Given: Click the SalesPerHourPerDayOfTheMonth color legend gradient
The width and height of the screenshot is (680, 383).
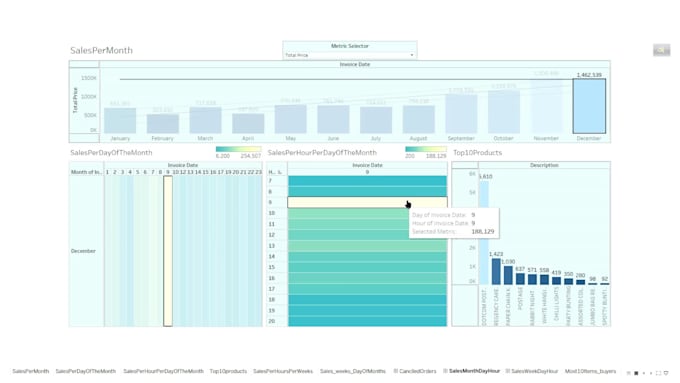Looking at the screenshot, I should click(425, 149).
